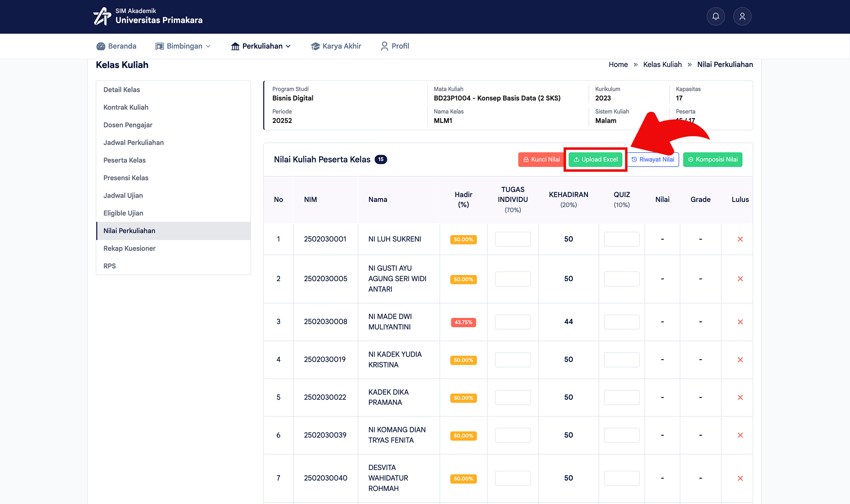
Task: Click Tugas Individu field for NI LUH SUKRENI
Action: [513, 239]
